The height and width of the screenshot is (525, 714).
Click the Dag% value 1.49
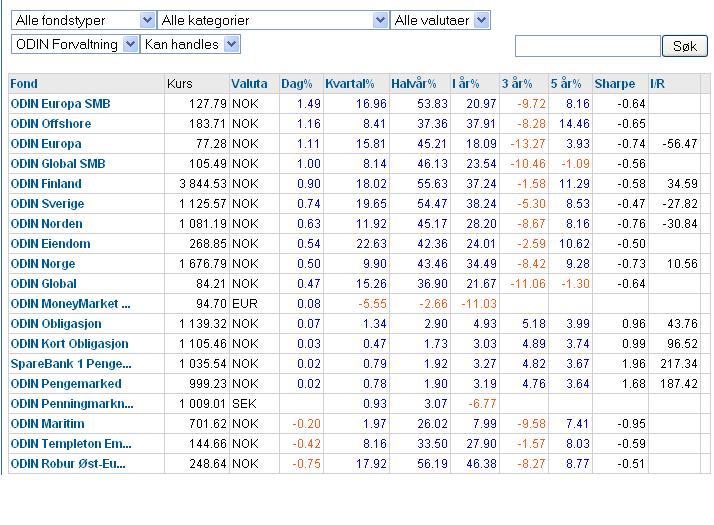coord(309,104)
